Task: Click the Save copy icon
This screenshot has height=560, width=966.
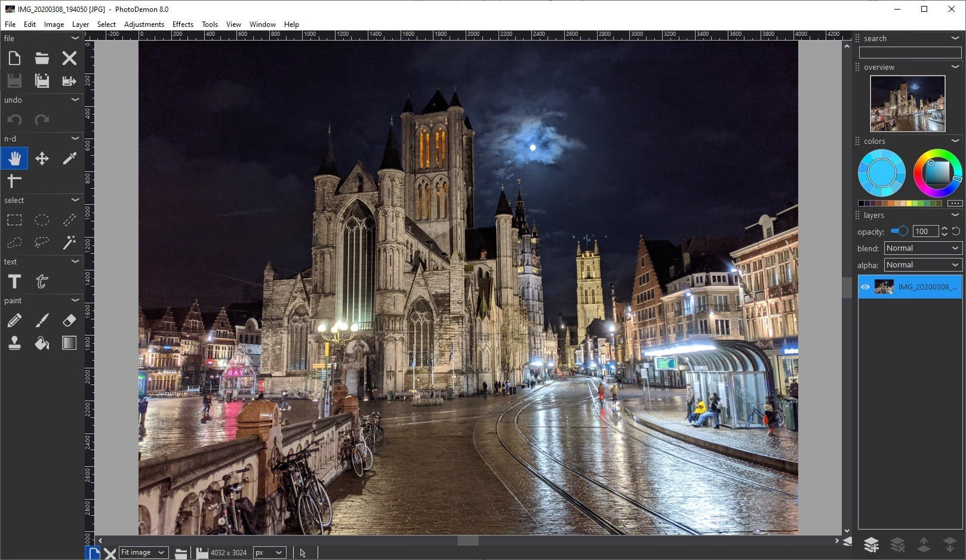Action: [42, 81]
